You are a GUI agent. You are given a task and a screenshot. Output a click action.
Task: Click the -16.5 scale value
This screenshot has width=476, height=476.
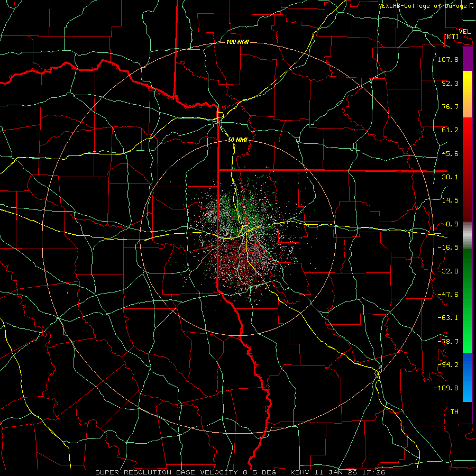(448, 248)
